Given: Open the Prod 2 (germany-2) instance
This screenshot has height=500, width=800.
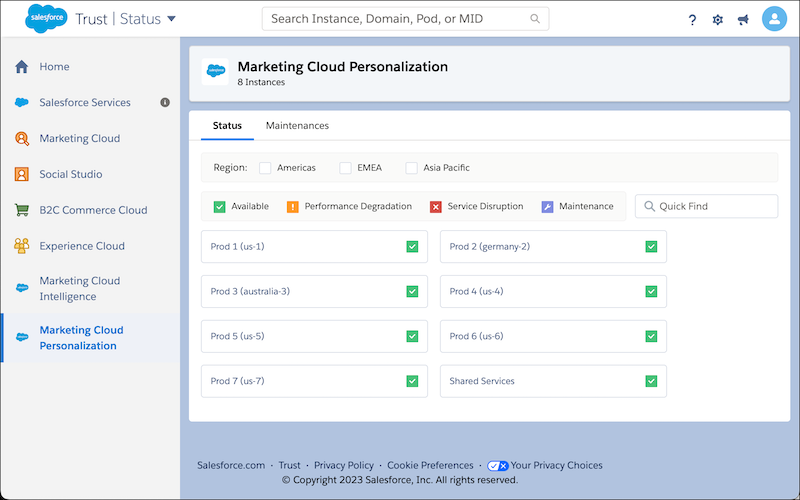Looking at the screenshot, I should tap(553, 246).
